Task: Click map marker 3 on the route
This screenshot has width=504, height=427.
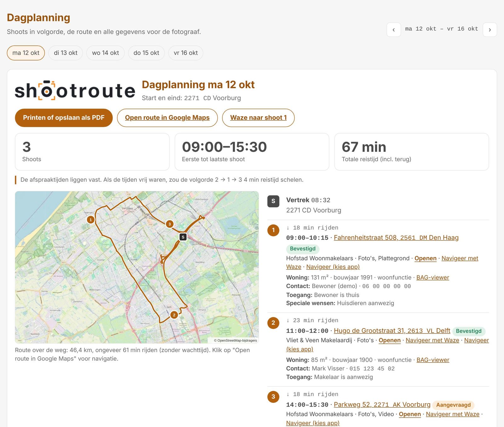Action: 170,224
